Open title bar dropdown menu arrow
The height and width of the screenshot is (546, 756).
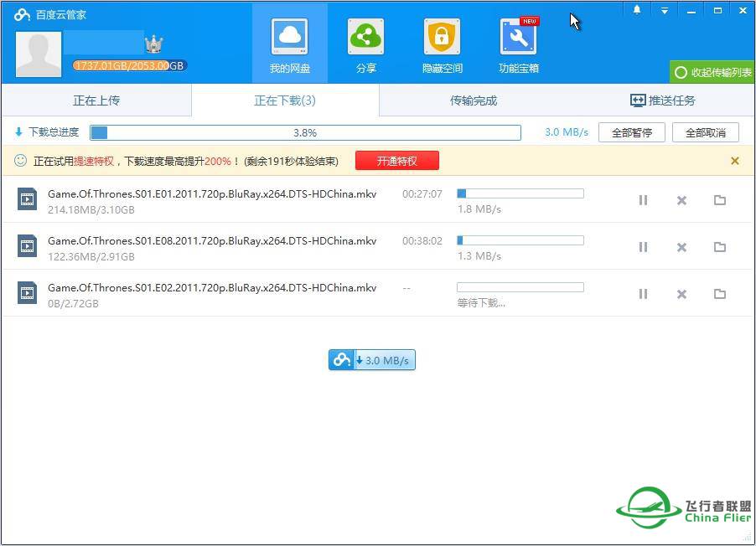(664, 10)
